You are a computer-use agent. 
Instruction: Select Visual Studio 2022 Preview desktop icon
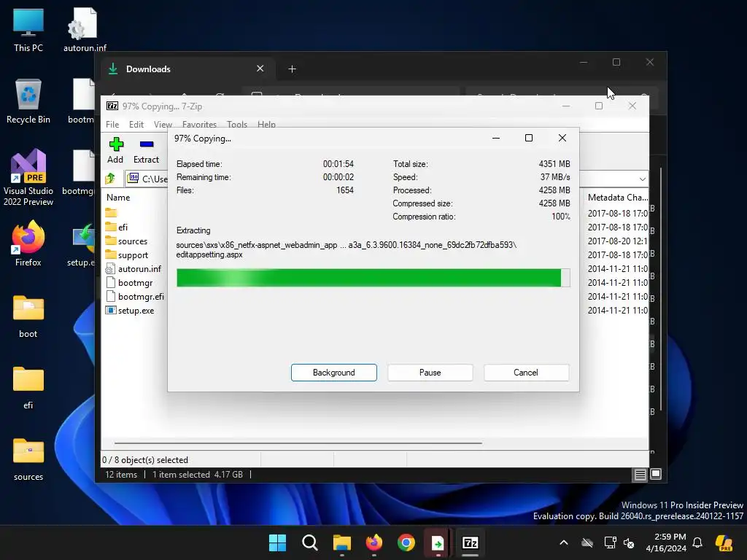[28, 178]
